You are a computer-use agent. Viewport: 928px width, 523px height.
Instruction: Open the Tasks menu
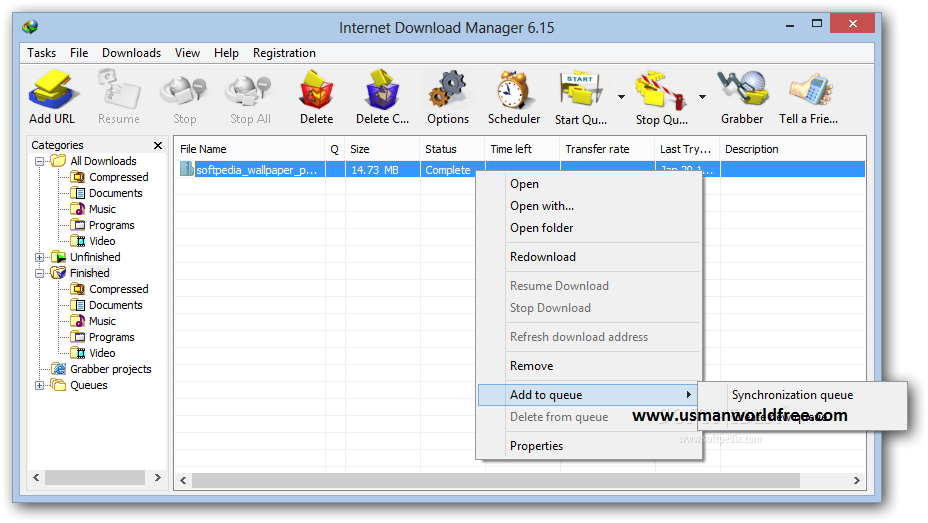coord(41,53)
